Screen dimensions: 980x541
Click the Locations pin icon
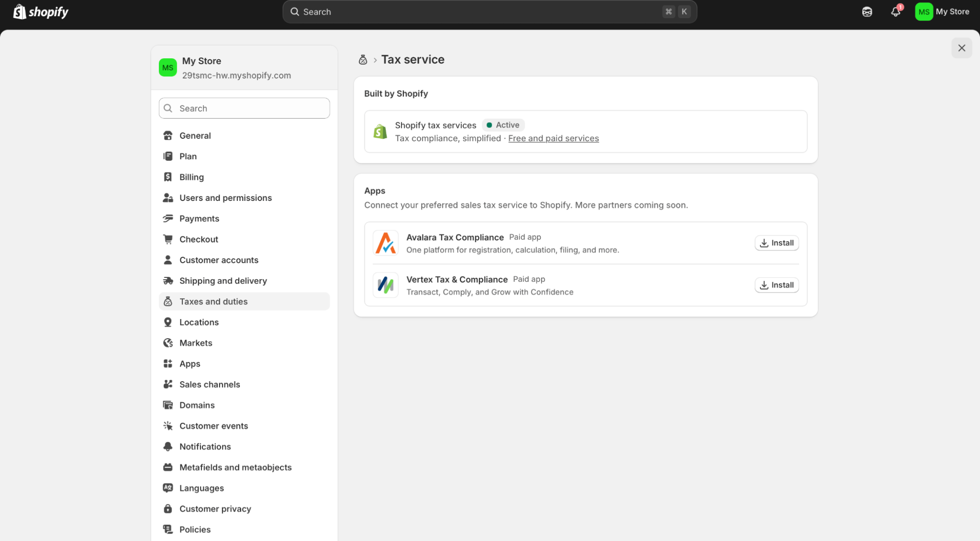(x=168, y=322)
